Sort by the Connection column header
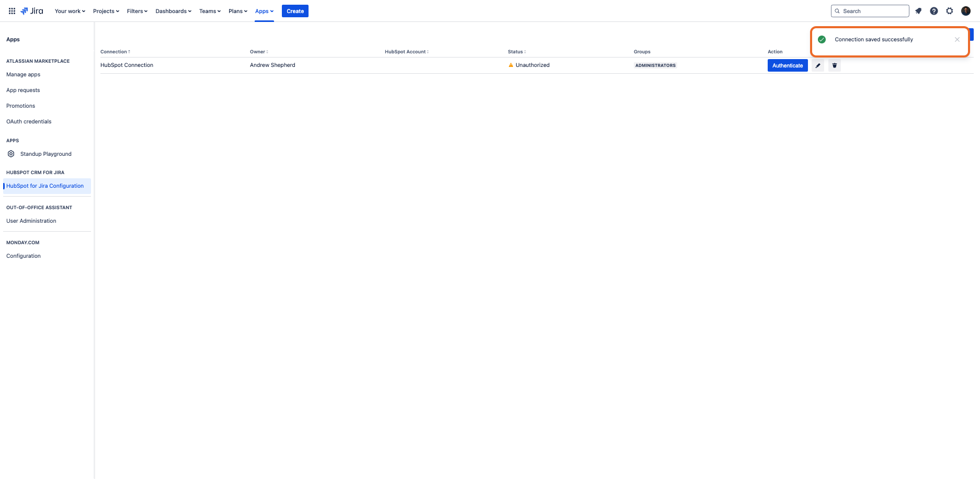Viewport: 980px width, 479px height. click(116, 52)
